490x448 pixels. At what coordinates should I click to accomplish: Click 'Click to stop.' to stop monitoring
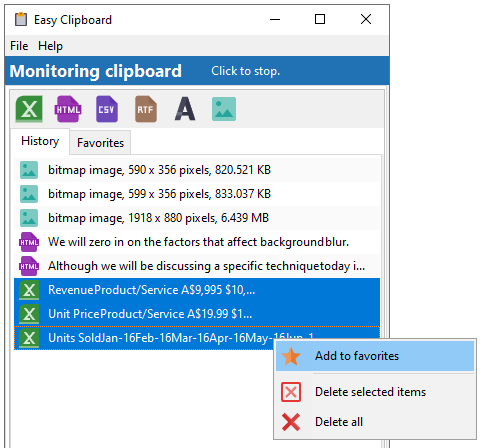[246, 71]
